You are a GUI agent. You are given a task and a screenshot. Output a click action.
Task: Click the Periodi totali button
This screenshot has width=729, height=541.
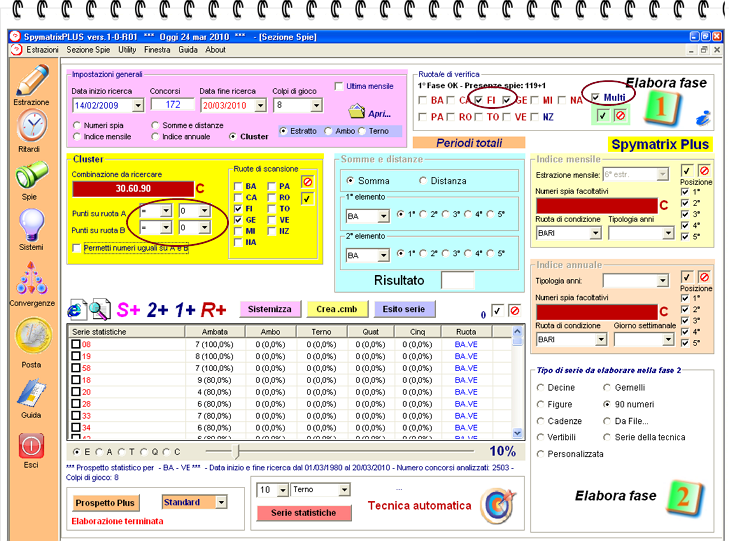coord(469,143)
